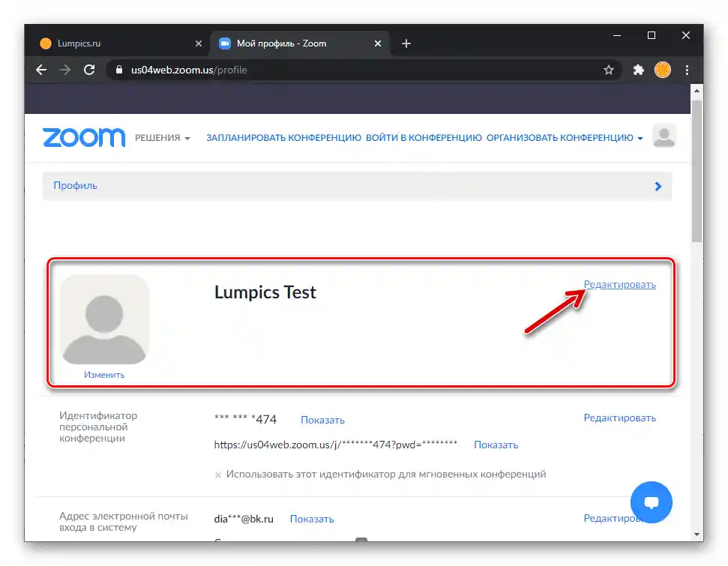This screenshot has width=728, height=566.
Task: Open ЗАПЛАНИРОВАТЬ КОНФЕРЕНЦИЮ link
Action: 283,138
